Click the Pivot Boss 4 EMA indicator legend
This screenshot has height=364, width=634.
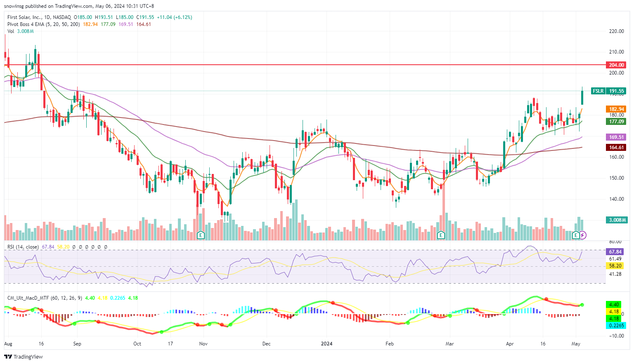(44, 24)
